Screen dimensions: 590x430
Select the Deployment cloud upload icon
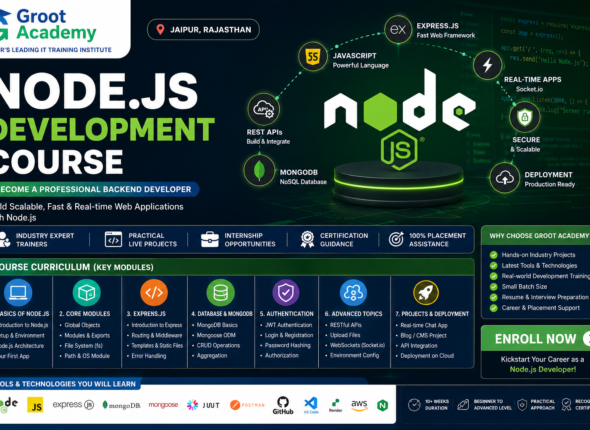pyautogui.click(x=505, y=178)
